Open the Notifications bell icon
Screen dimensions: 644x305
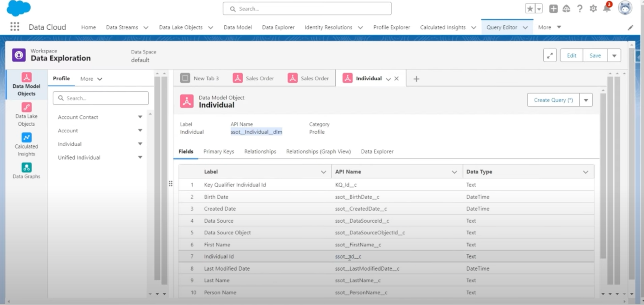[x=607, y=8]
